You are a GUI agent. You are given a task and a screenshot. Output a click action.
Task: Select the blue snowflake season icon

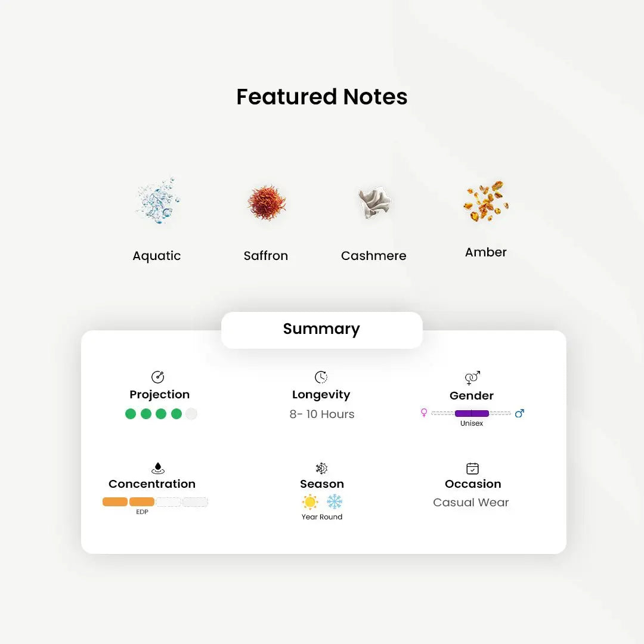tap(335, 501)
